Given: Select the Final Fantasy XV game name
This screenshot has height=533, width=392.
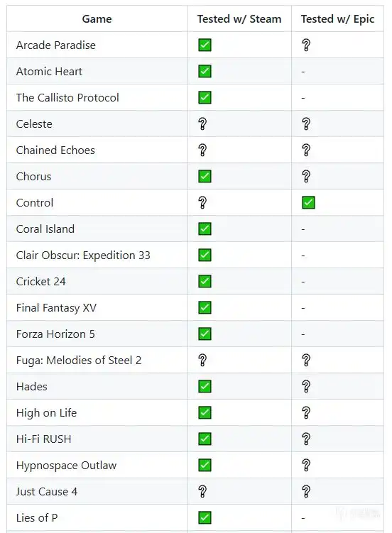Looking at the screenshot, I should click(x=56, y=308).
